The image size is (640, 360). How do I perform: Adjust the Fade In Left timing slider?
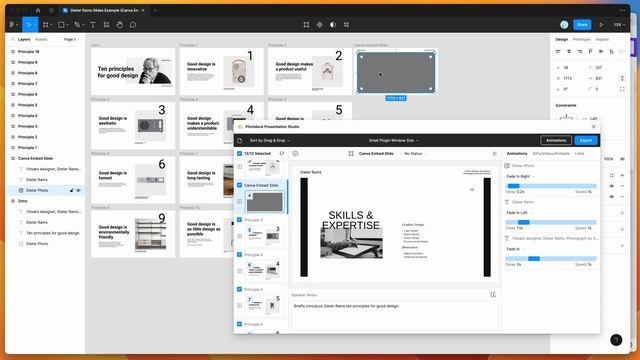point(551,222)
